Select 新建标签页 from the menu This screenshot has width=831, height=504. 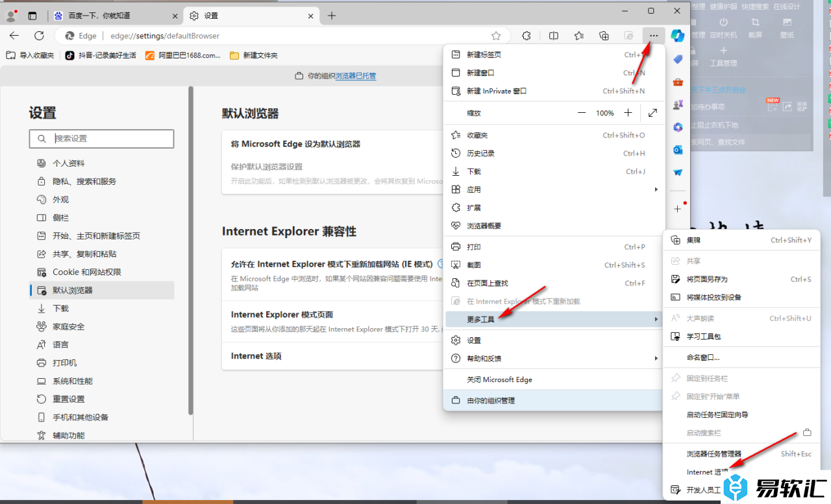(x=554, y=54)
